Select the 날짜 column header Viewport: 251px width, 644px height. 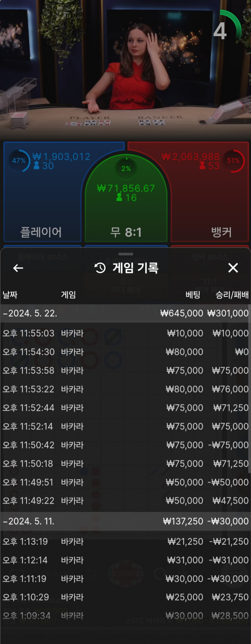tap(10, 295)
